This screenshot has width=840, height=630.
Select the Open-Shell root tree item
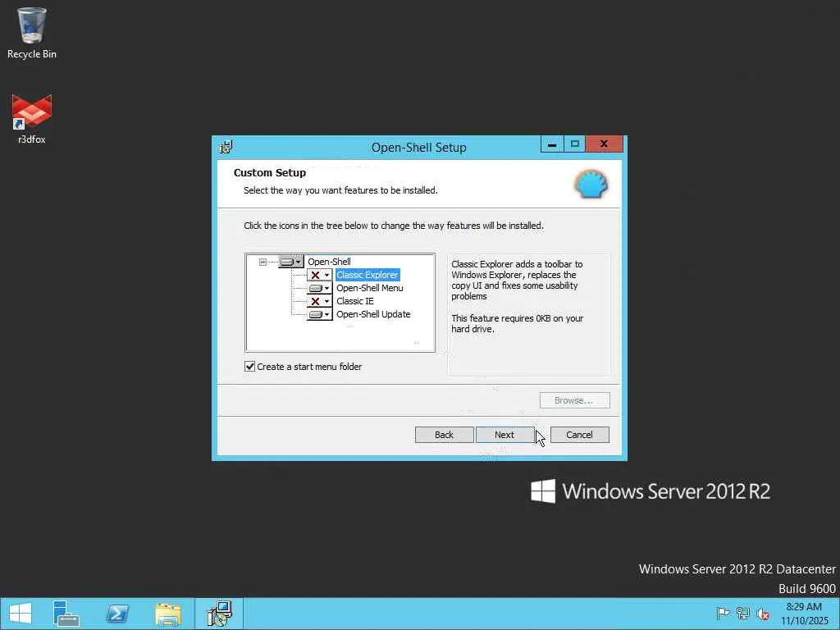[x=329, y=262]
